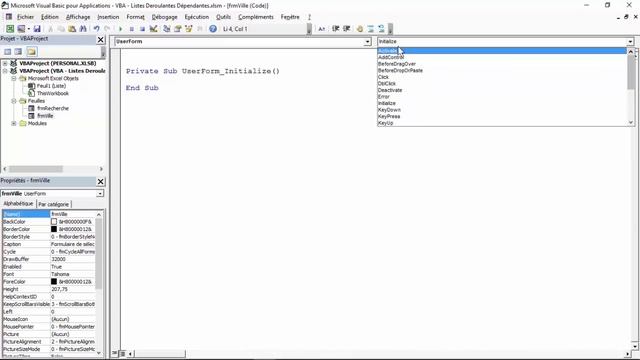This screenshot has width=640, height=360.
Task: Click the Uncomment Block icon
Action: pyautogui.click(x=381, y=29)
